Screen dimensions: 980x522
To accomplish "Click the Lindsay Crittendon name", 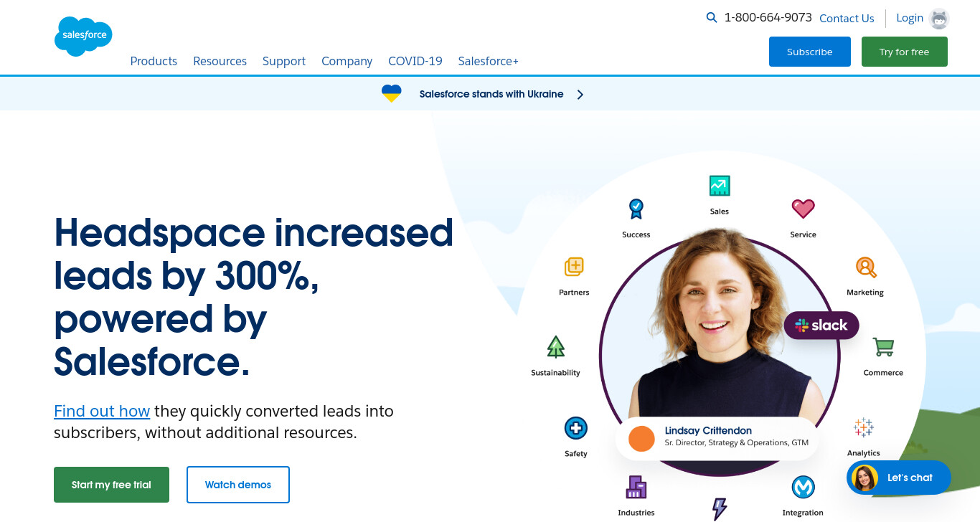I will [708, 430].
